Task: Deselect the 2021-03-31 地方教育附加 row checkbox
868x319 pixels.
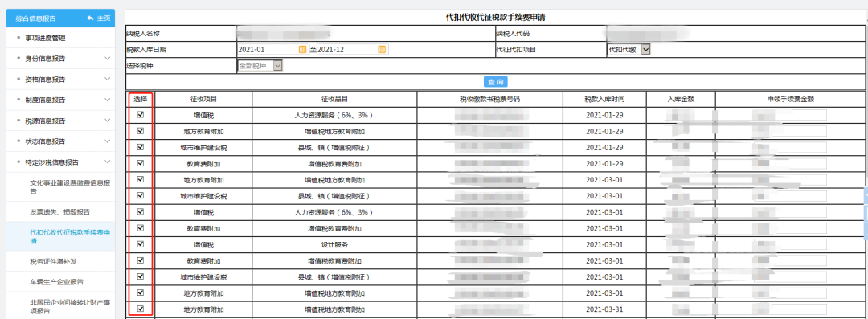Action: [x=141, y=309]
